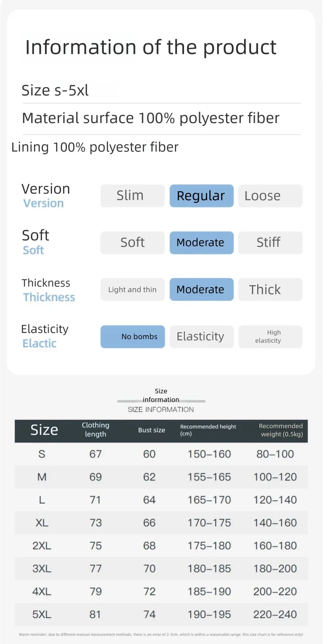Viewport: 323px width, 644px height.
Task: Pick the Thick thickness option
Action: click(270, 290)
